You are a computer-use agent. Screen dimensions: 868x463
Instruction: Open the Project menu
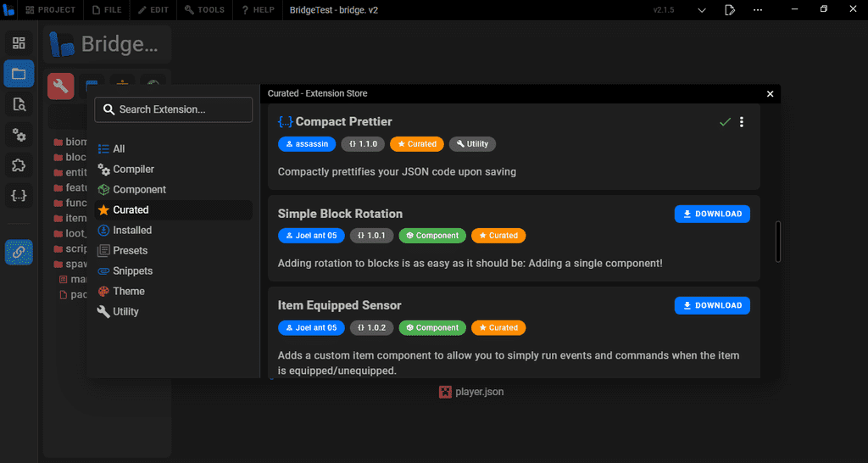[x=50, y=10]
